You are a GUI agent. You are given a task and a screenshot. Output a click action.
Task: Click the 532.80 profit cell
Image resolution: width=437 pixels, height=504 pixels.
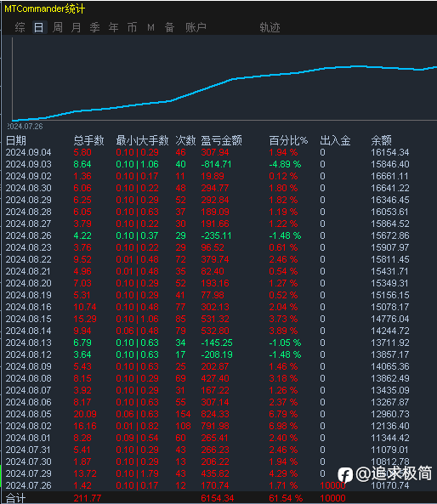215,331
